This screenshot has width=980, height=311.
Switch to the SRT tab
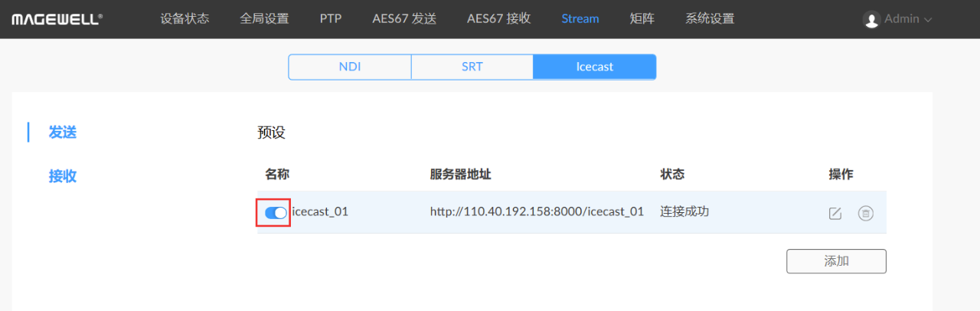coord(472,67)
